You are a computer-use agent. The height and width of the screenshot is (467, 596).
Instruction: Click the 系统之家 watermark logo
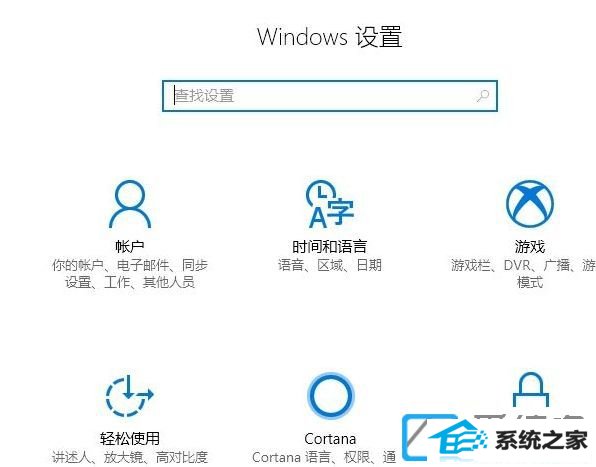coord(496,439)
